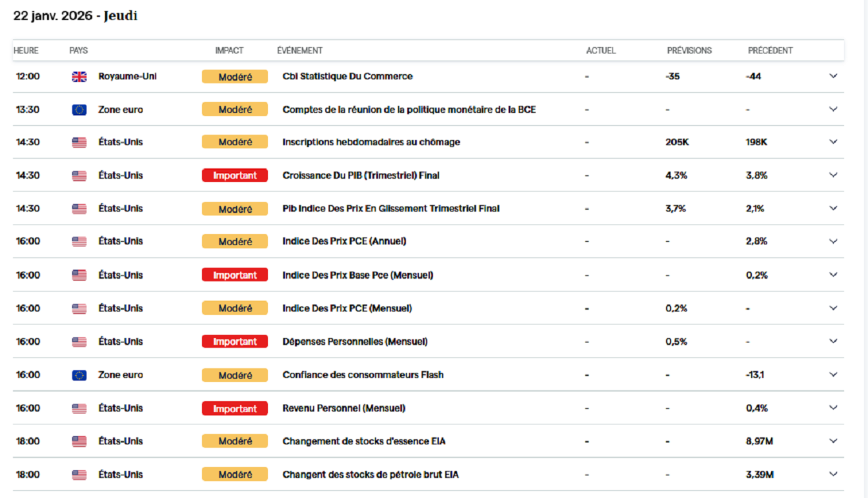Viewport: 868px width, 498px height.
Task: Open Croissance Du PIB (Trimestriel) Final event
Action: (361, 175)
